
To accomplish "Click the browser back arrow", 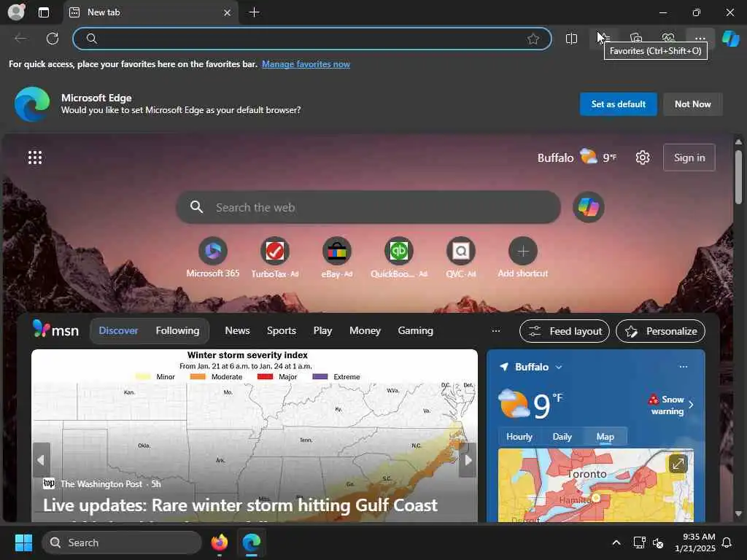I will 20,39.
